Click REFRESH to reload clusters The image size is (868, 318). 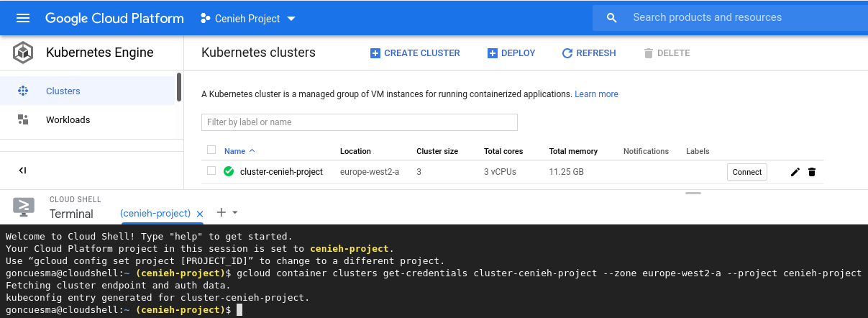coord(589,53)
